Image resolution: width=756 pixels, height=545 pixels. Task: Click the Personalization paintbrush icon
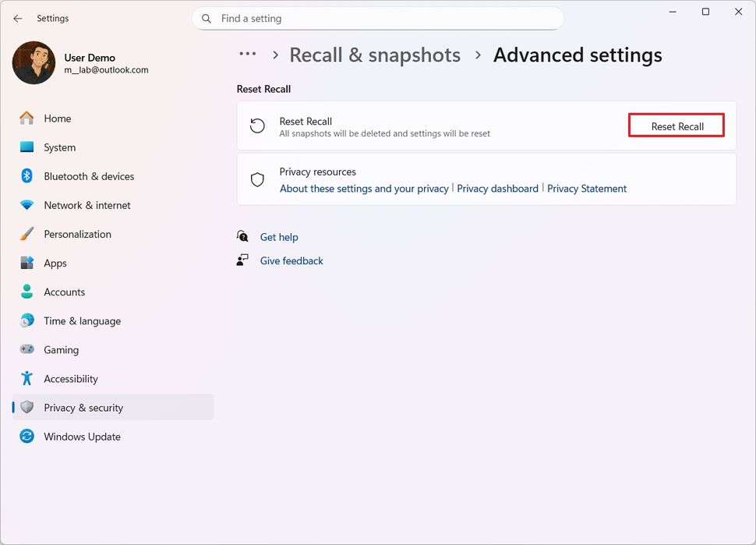tap(26, 234)
